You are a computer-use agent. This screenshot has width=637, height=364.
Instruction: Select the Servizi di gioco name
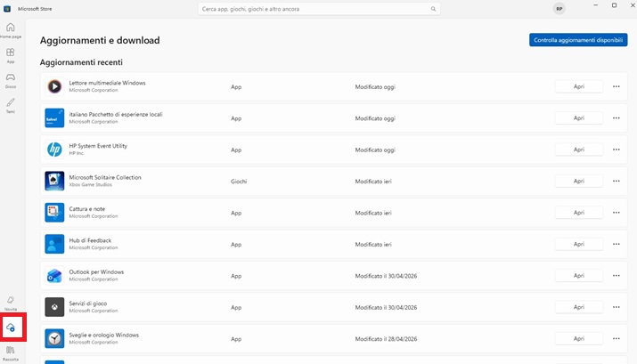(87, 303)
